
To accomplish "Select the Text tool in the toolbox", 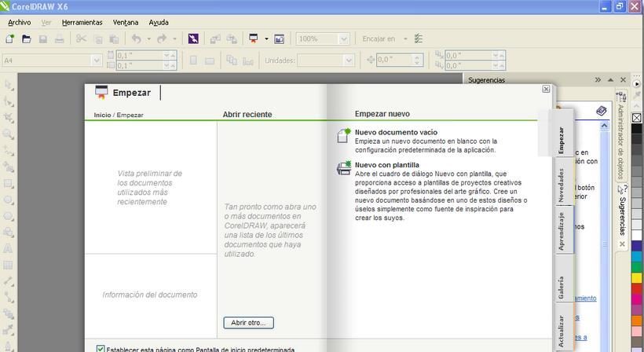I will (x=9, y=248).
